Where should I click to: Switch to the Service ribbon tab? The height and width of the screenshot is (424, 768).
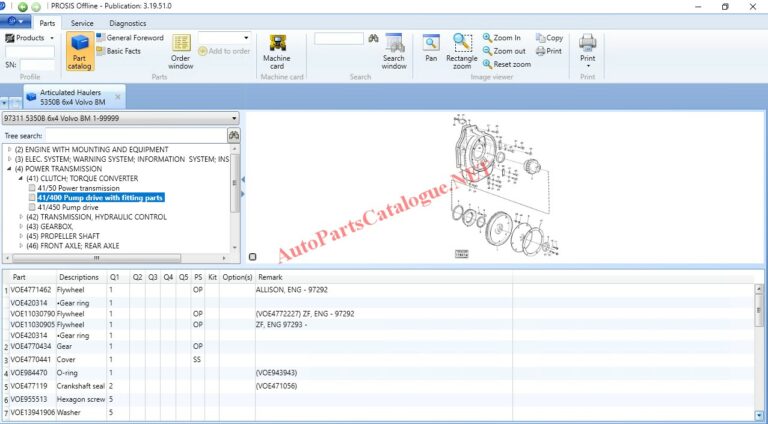click(82, 23)
